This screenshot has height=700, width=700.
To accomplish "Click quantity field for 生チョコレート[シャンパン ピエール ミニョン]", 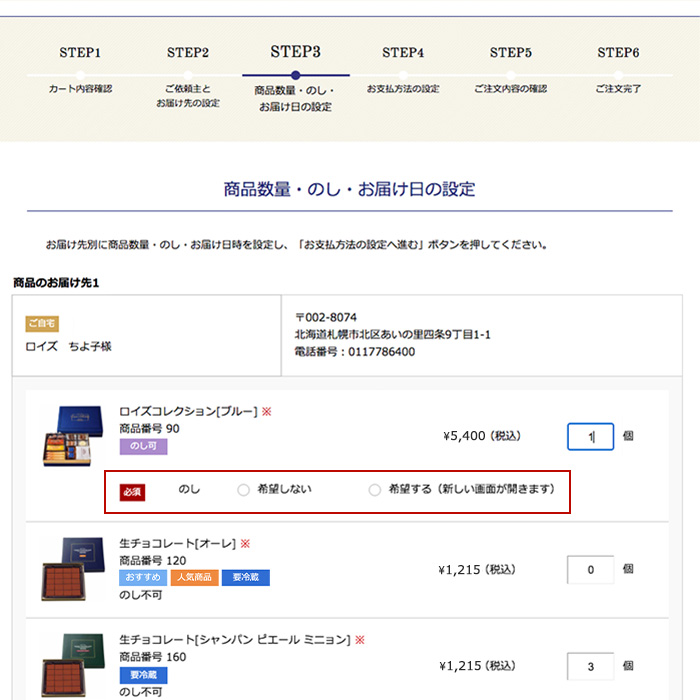I will pos(590,666).
